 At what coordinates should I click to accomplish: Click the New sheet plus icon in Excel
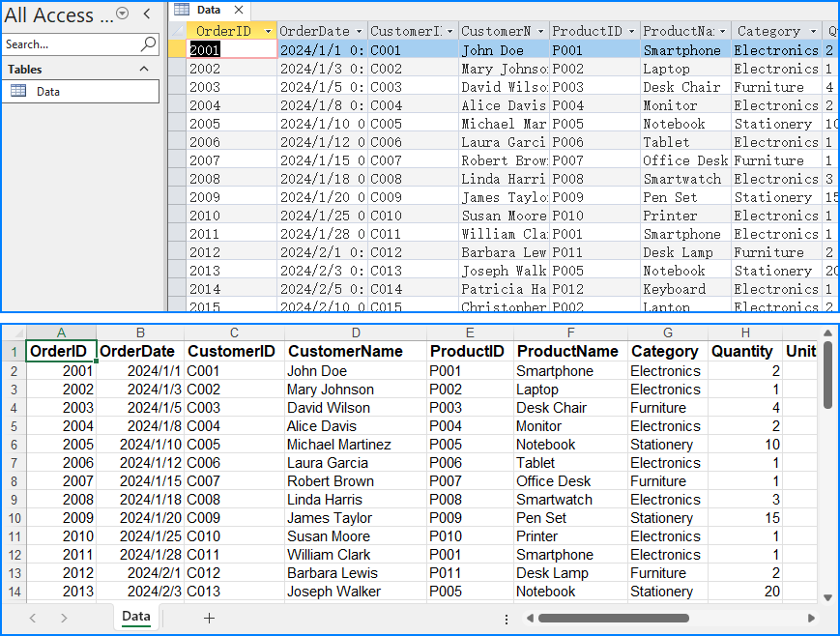[x=209, y=617]
